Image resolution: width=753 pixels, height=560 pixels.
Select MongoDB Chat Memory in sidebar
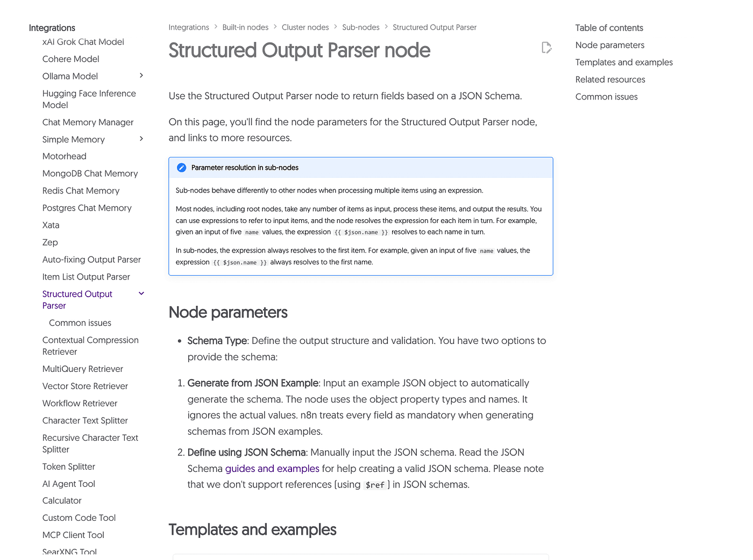coord(90,174)
